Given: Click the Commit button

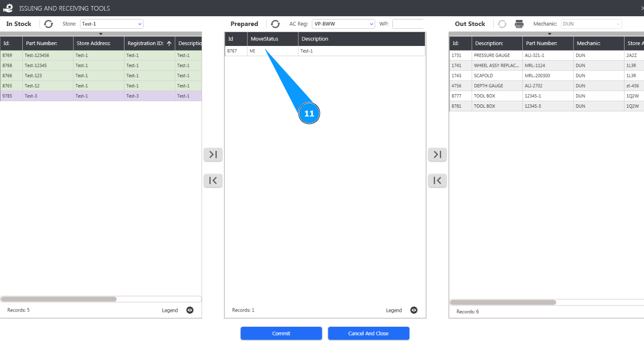Looking at the screenshot, I should 281,333.
